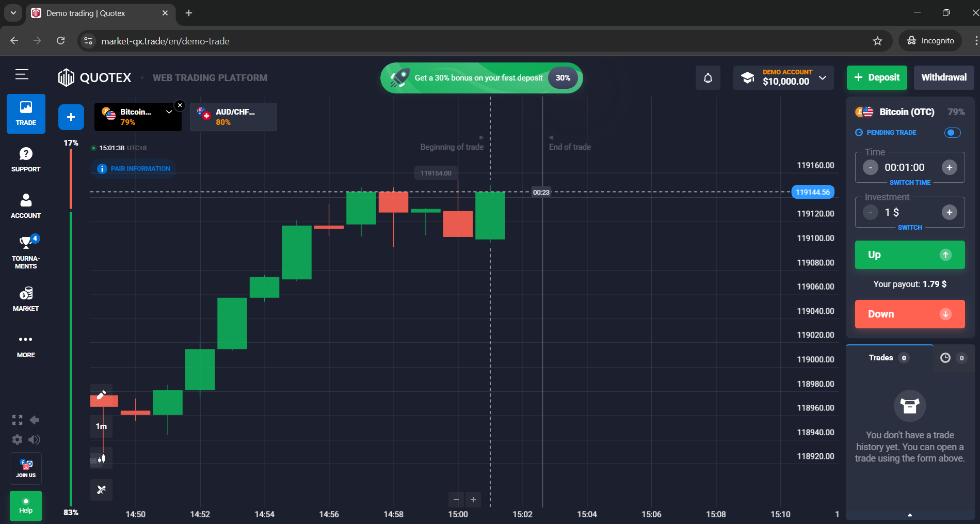Open the hamburger main menu
Viewport: 980px width, 524px height.
tap(22, 75)
